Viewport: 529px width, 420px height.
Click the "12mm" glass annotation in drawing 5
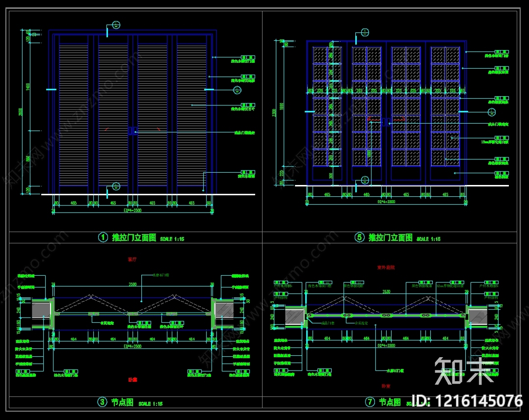pos(495,142)
